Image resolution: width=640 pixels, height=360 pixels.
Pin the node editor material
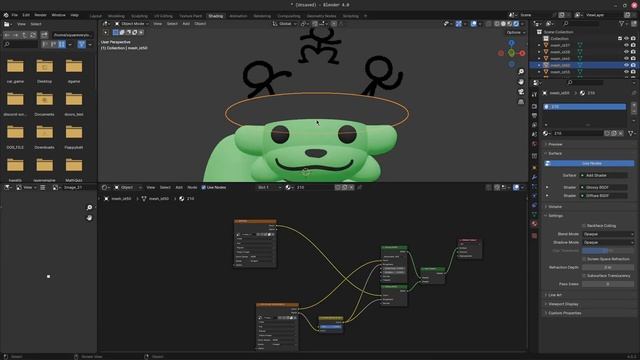coord(359,187)
